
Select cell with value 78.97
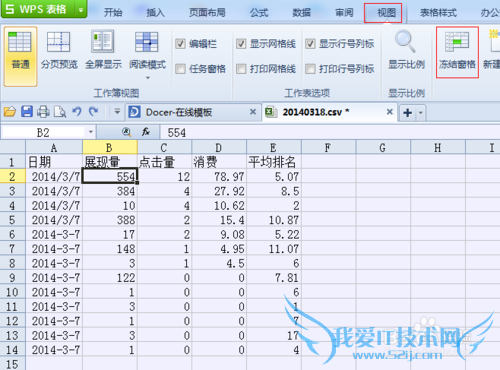(x=219, y=176)
